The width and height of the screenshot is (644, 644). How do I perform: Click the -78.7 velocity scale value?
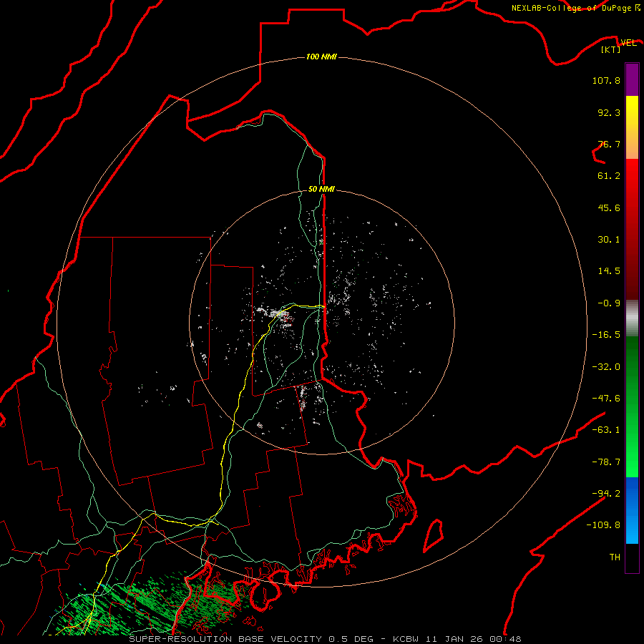coord(606,462)
